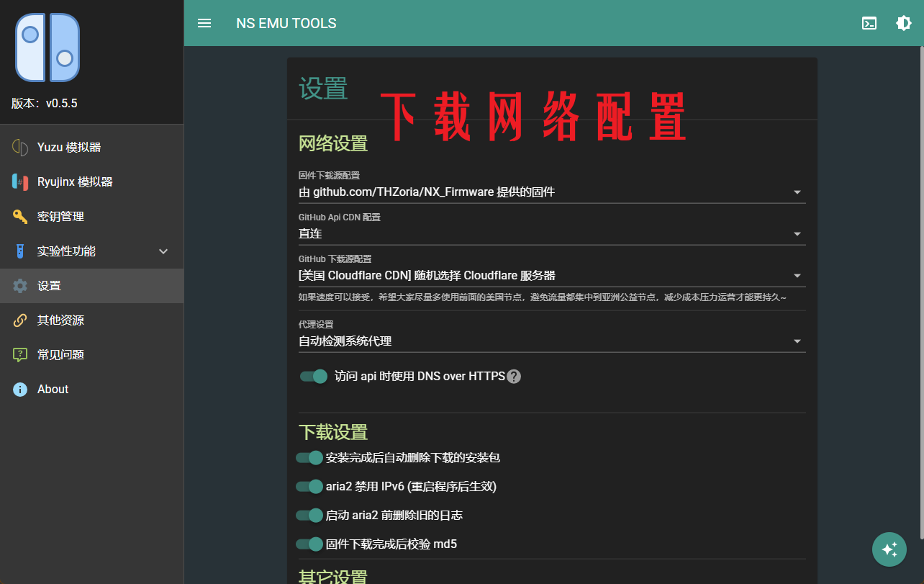Select the Ryujinx 模拟器 sidebar icon
Viewport: 924px width, 584px height.
point(19,181)
